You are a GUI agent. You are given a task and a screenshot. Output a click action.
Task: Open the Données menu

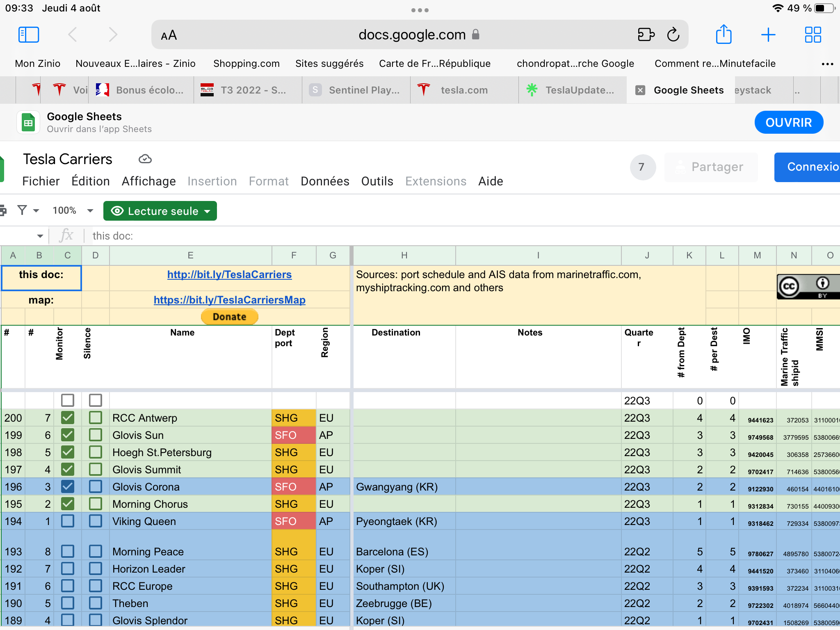point(325,181)
